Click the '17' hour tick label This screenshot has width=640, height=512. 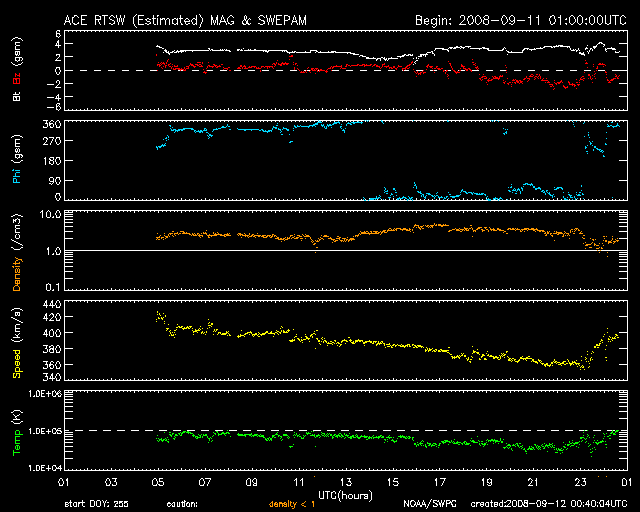click(x=440, y=482)
